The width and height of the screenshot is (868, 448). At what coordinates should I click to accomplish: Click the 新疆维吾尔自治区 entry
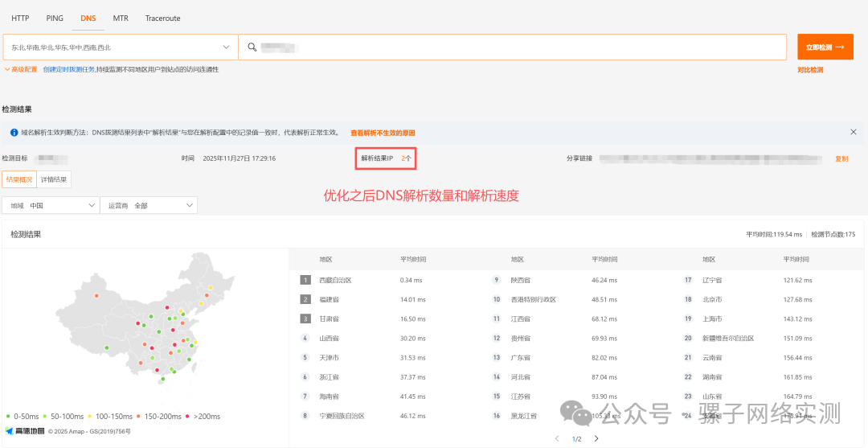coord(728,338)
